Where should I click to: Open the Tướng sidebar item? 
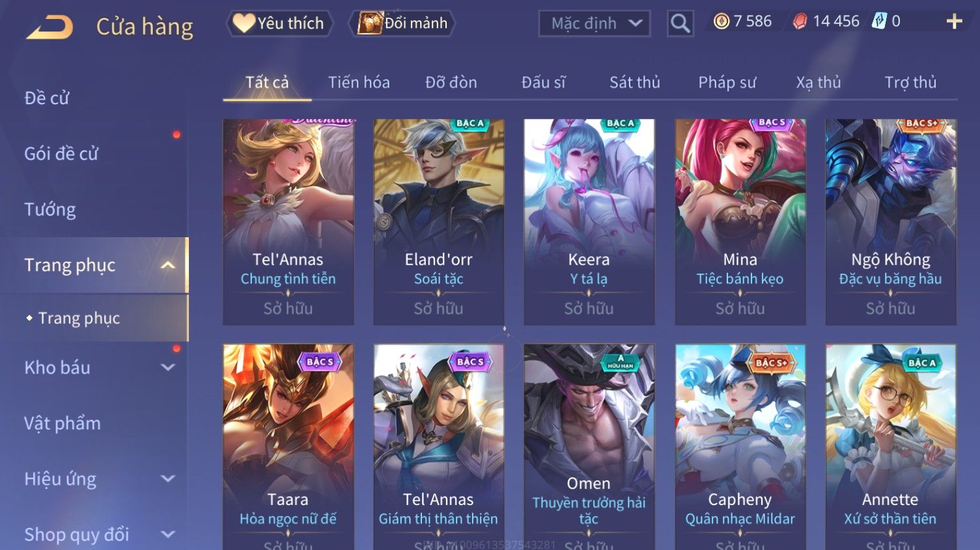(50, 210)
